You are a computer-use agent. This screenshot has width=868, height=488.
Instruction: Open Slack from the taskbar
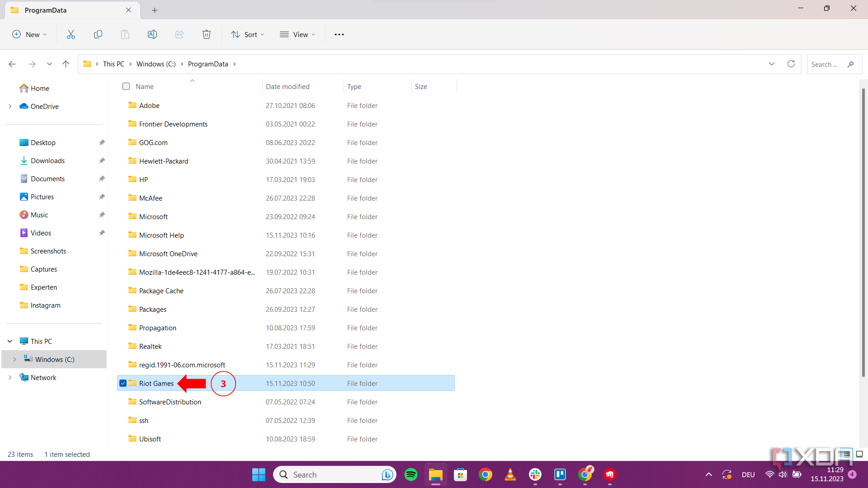(x=535, y=474)
